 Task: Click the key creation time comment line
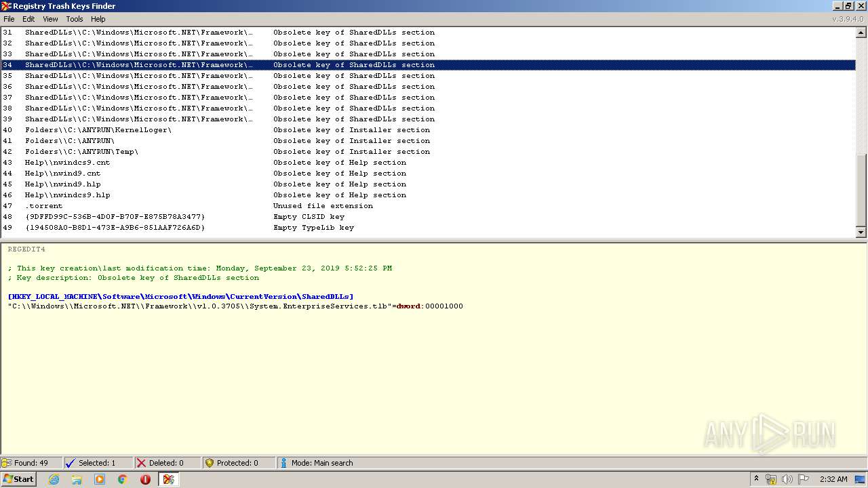pos(200,268)
